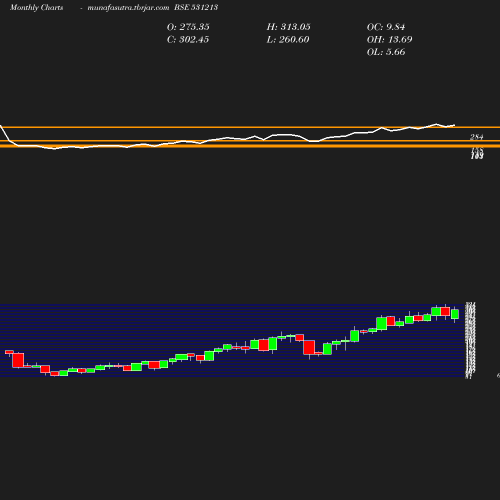
Task: Click the high value "H: 313.05"
Action: coord(288,27)
